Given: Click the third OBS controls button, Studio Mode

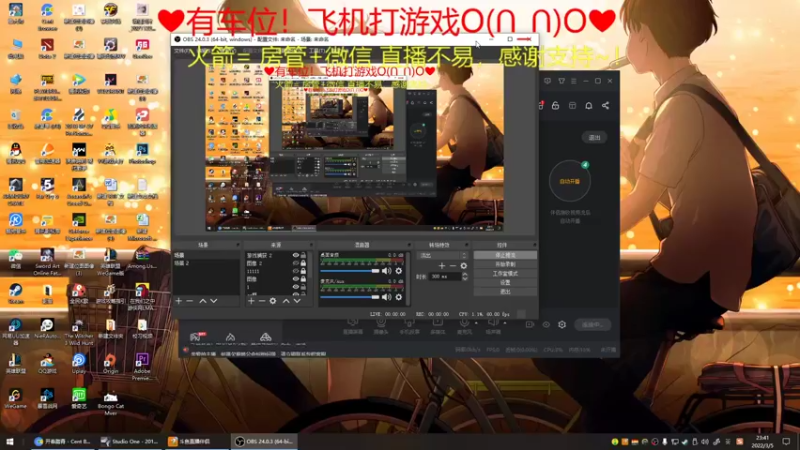Looking at the screenshot, I should (505, 273).
